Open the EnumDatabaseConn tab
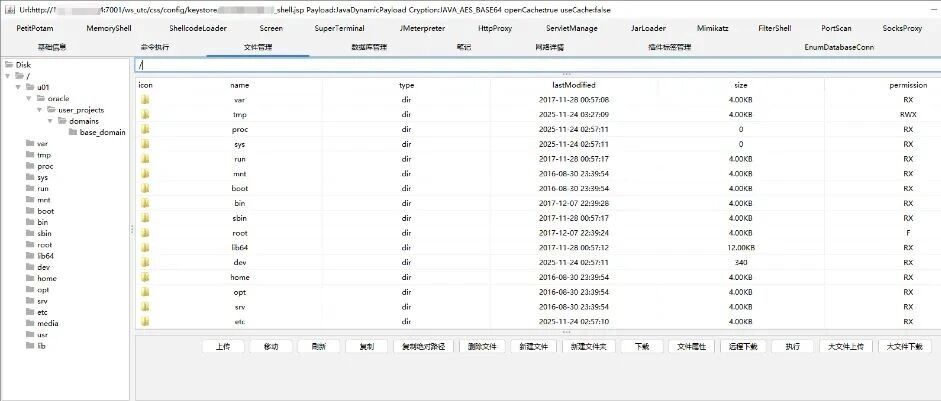941x401 pixels. pyautogui.click(x=839, y=47)
